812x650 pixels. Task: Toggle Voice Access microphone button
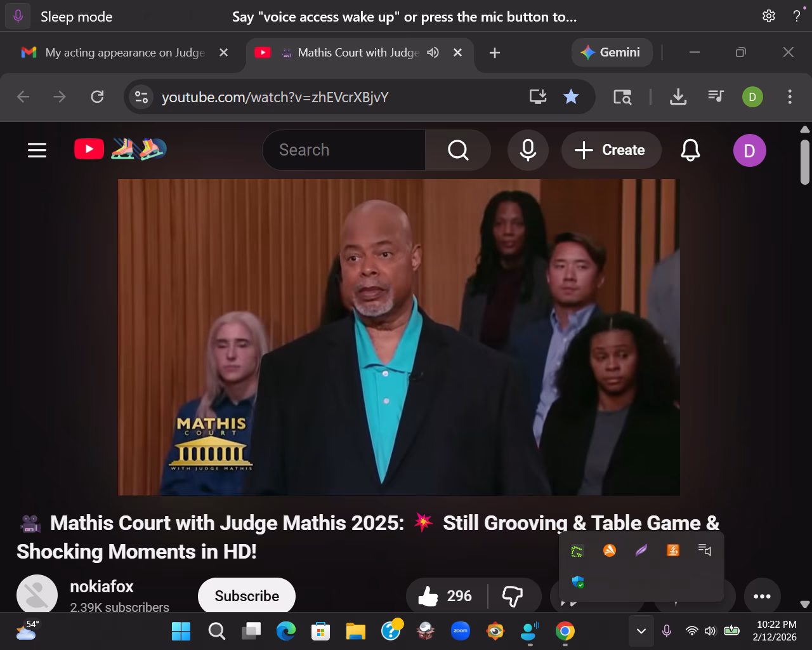(x=18, y=17)
